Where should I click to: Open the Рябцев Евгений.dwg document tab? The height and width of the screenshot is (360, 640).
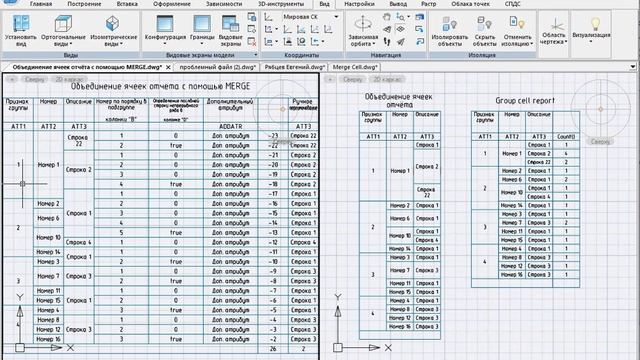pos(294,67)
